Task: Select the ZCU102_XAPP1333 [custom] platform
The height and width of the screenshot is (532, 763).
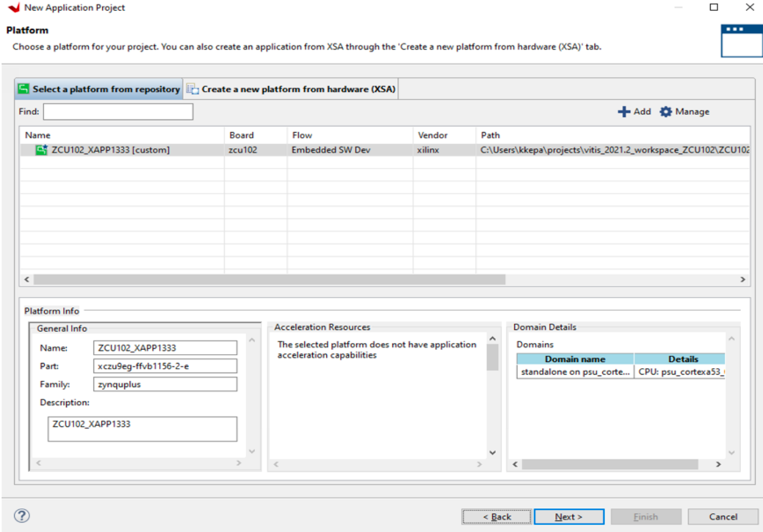Action: coord(110,150)
